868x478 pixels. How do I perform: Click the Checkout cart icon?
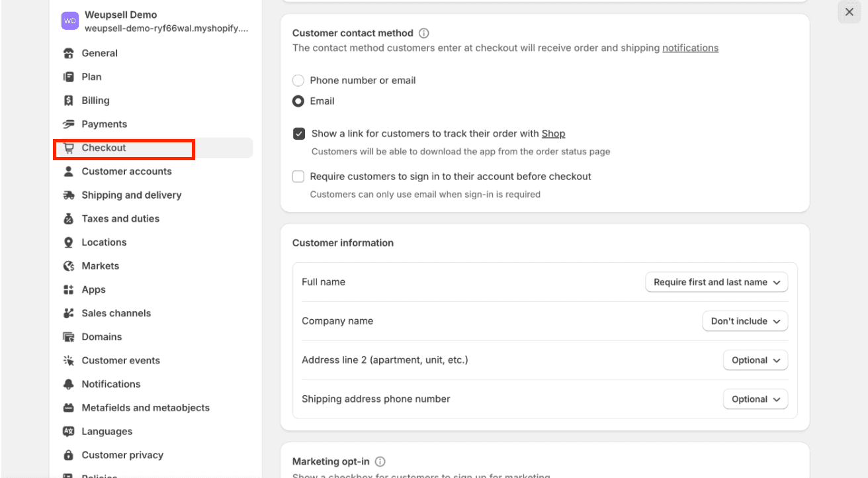[x=68, y=148]
